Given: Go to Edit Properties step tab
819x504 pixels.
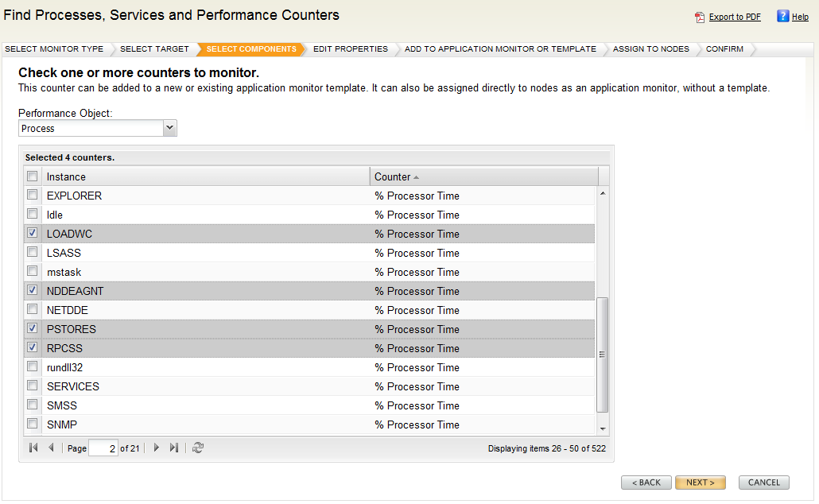Looking at the screenshot, I should click(x=350, y=49).
